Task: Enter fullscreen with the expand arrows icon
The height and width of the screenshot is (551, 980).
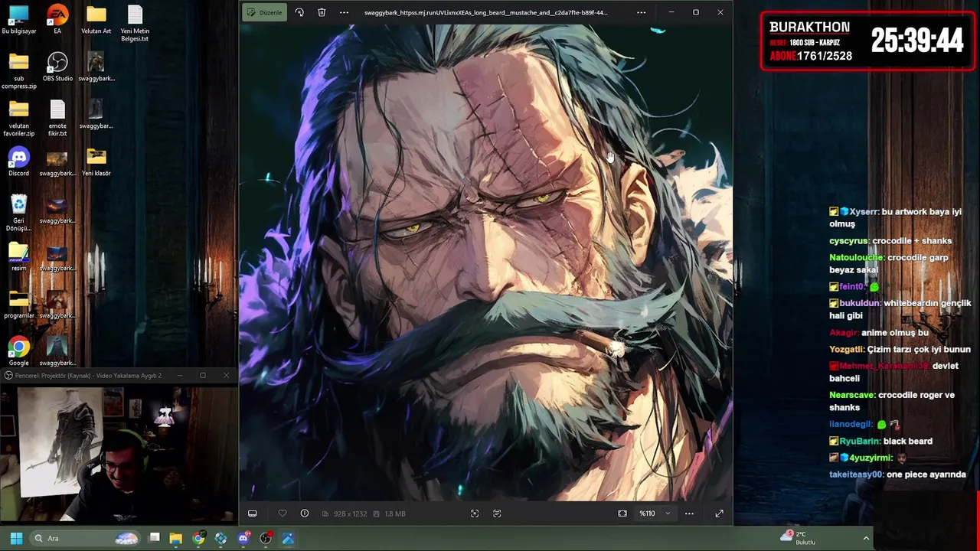Action: [719, 514]
